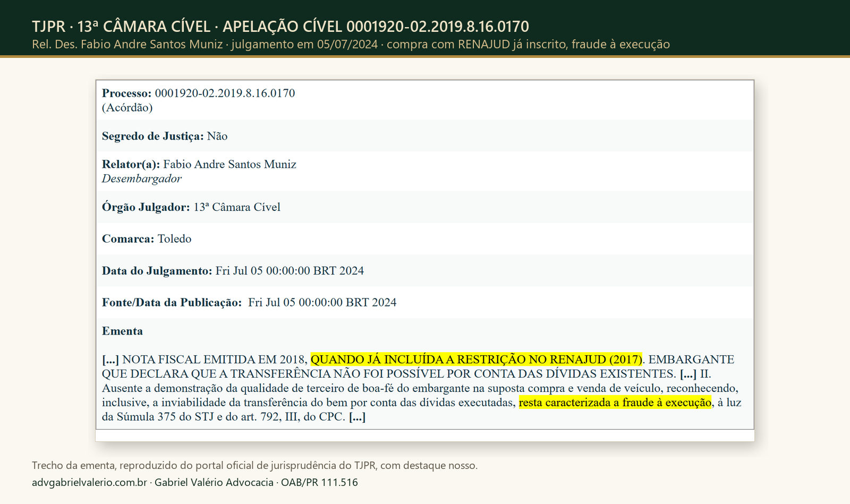Click the footer address advgabrielvalerio.com.br

tap(89, 482)
